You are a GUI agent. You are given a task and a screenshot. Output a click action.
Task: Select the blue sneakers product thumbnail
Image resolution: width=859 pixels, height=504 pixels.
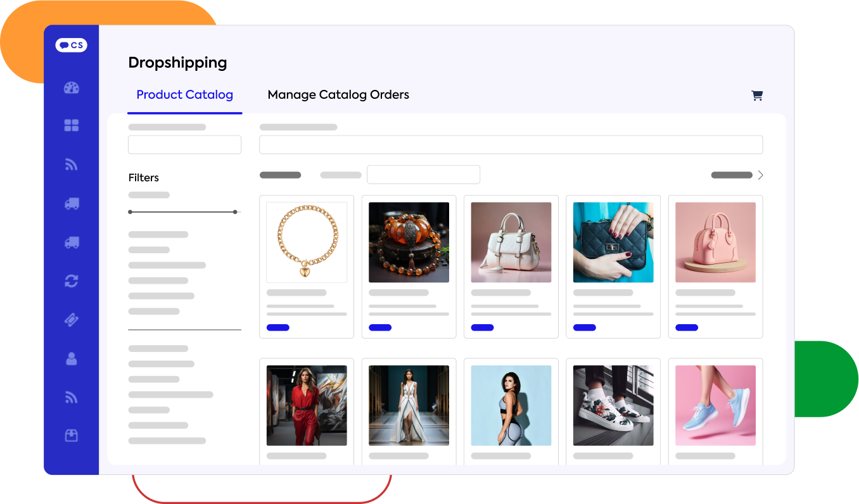point(715,405)
